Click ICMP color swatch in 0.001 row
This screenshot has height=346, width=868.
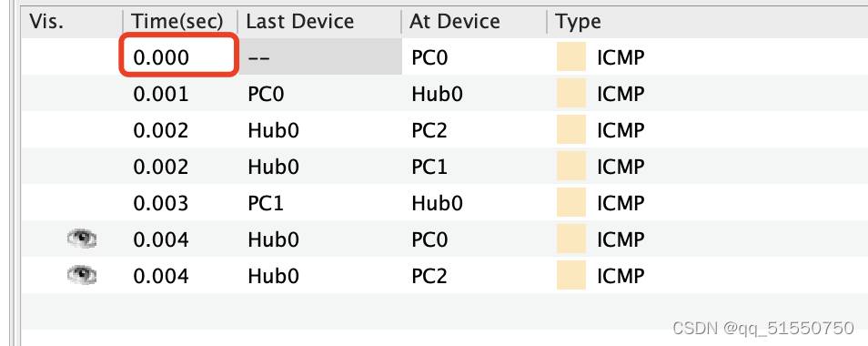(571, 94)
